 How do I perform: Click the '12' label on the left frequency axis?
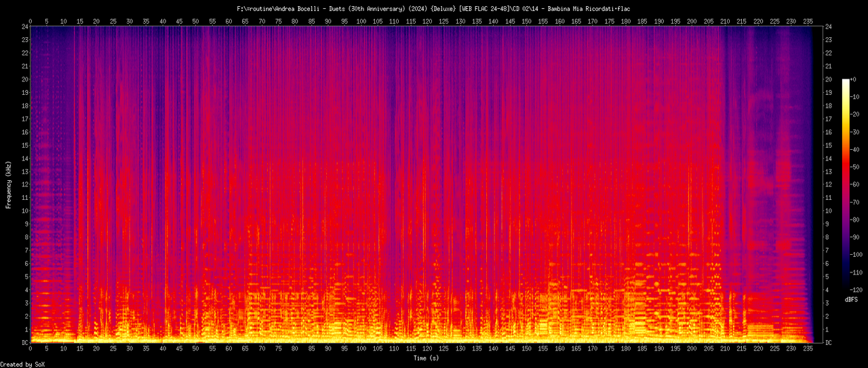pyautogui.click(x=24, y=185)
